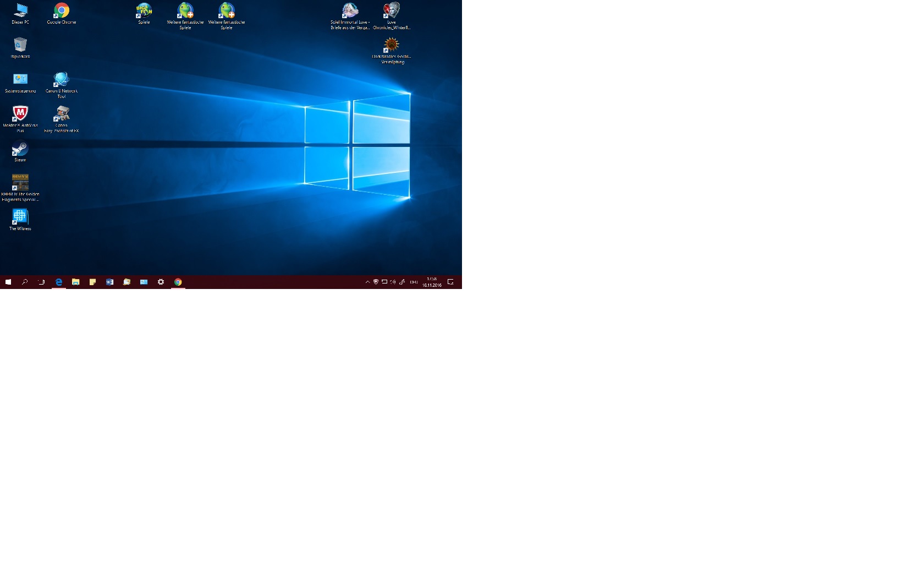Viewport: 924px width, 578px height.
Task: Open the Windows Start menu
Action: [8, 282]
